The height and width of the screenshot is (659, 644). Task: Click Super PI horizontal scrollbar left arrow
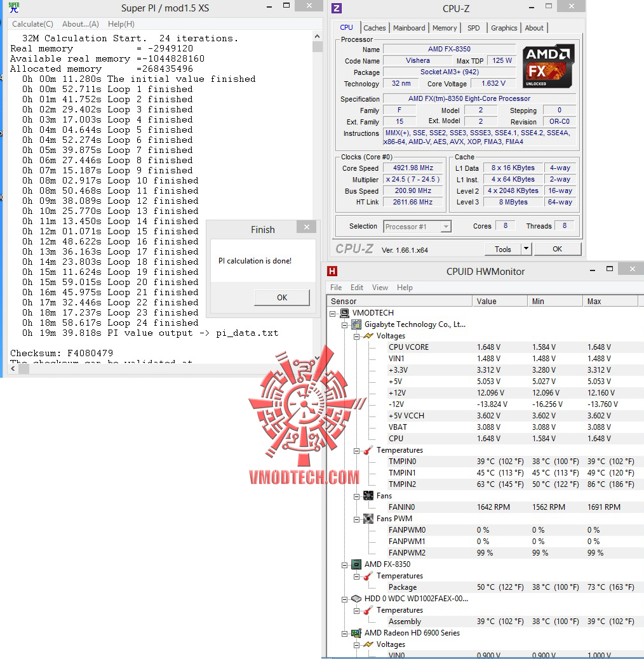tap(13, 369)
